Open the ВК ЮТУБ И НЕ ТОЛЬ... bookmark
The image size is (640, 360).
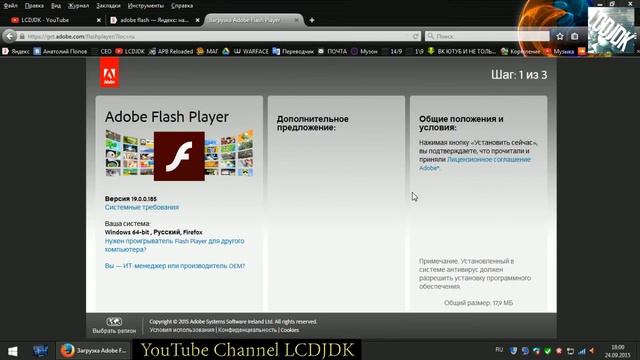click(462, 51)
